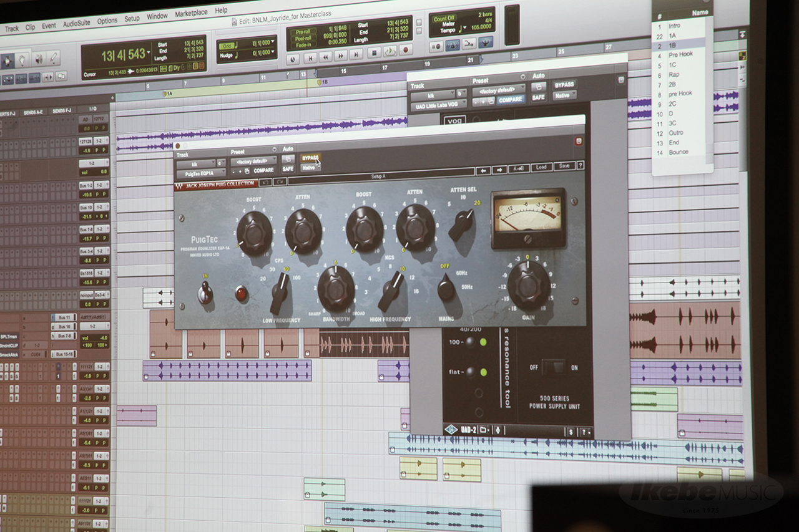Open the PuigTec factory default preset dropdown
The height and width of the screenshot is (532, 799).
point(253,160)
